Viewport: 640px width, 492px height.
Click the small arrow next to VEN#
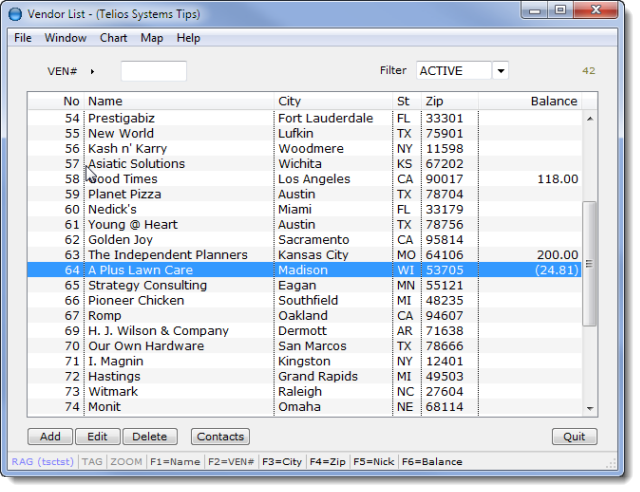pyautogui.click(x=92, y=72)
